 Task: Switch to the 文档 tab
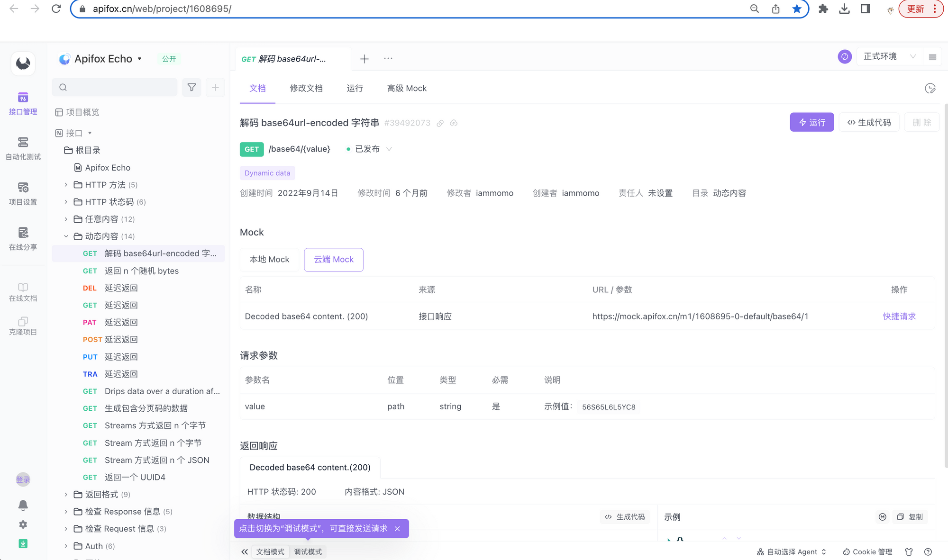pyautogui.click(x=257, y=89)
